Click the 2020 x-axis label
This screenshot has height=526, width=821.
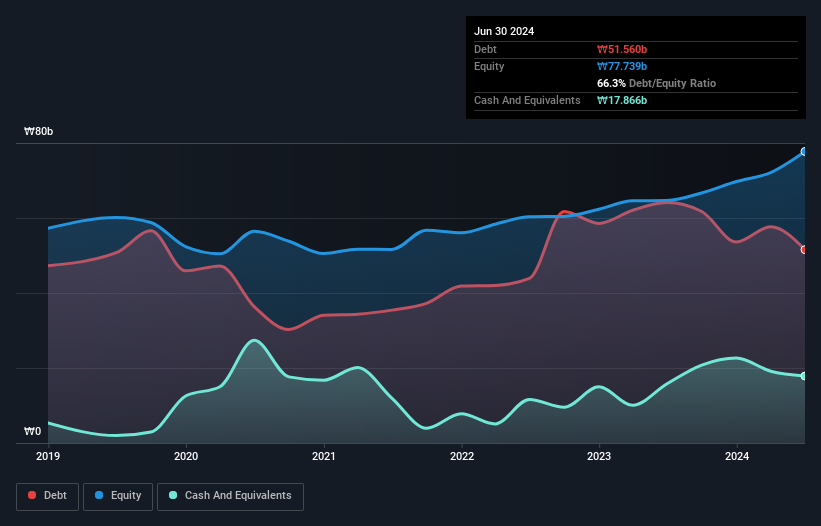coord(186,456)
